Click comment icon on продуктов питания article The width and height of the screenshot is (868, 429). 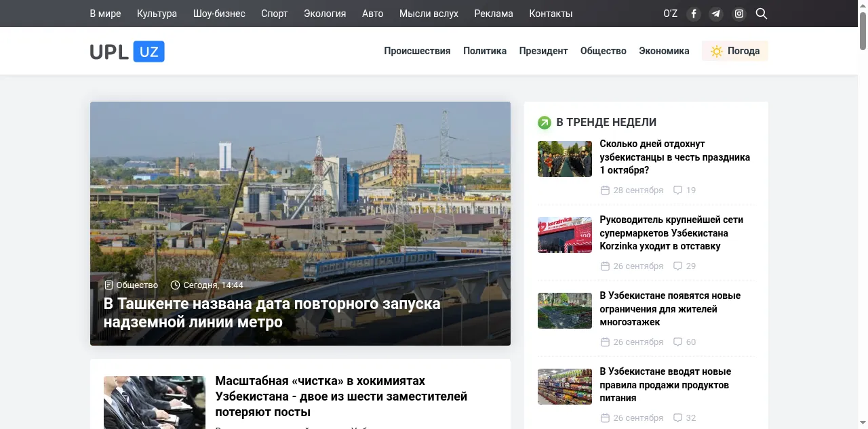[x=677, y=418]
